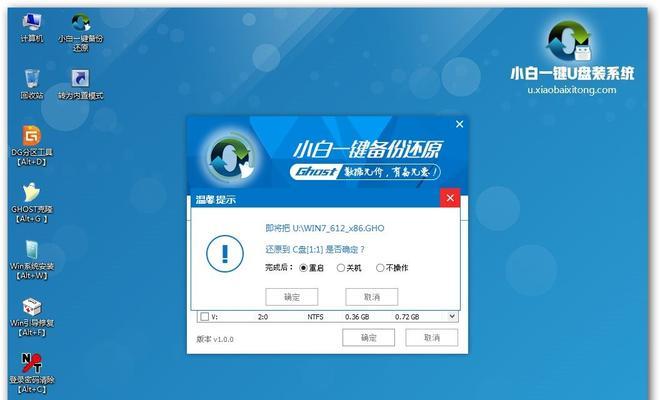Click the round backup logo in window header
Viewport: 660px width, 400px height.
(x=231, y=157)
